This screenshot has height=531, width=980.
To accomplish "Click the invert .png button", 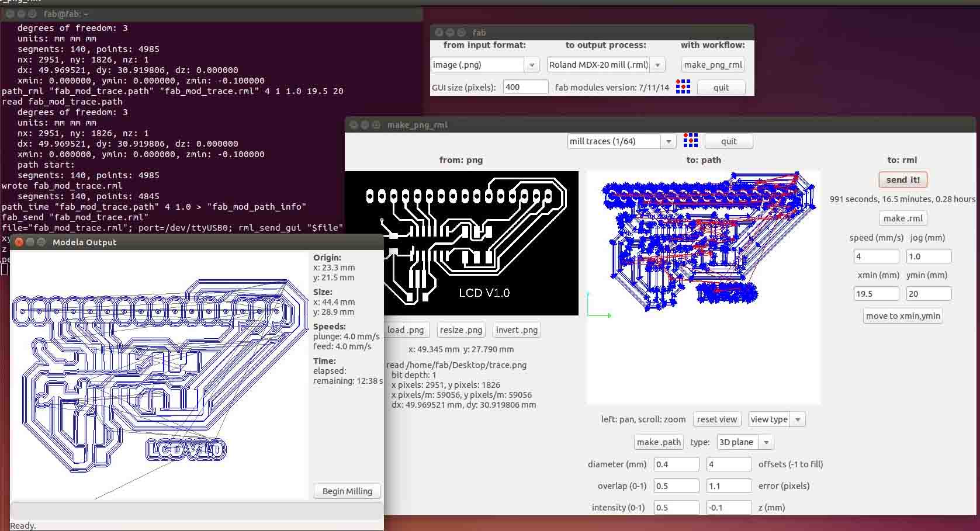I will pos(517,330).
